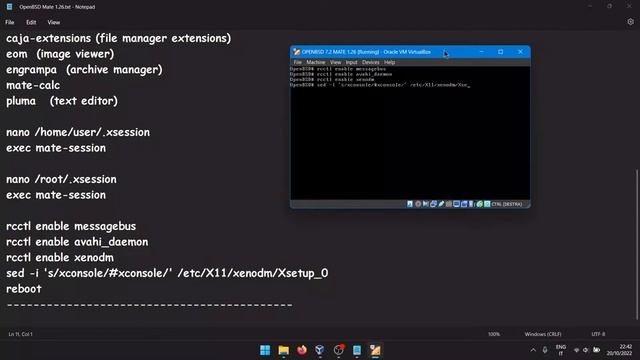Click the sed -i Xsetup_0 line in Notepad
This screenshot has width=640, height=360.
click(167, 273)
